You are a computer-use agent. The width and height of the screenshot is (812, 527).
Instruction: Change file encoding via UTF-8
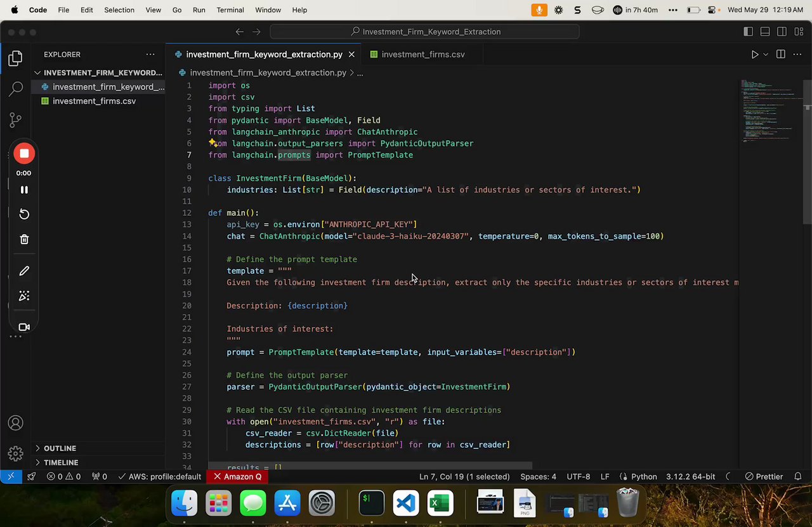pos(579,476)
